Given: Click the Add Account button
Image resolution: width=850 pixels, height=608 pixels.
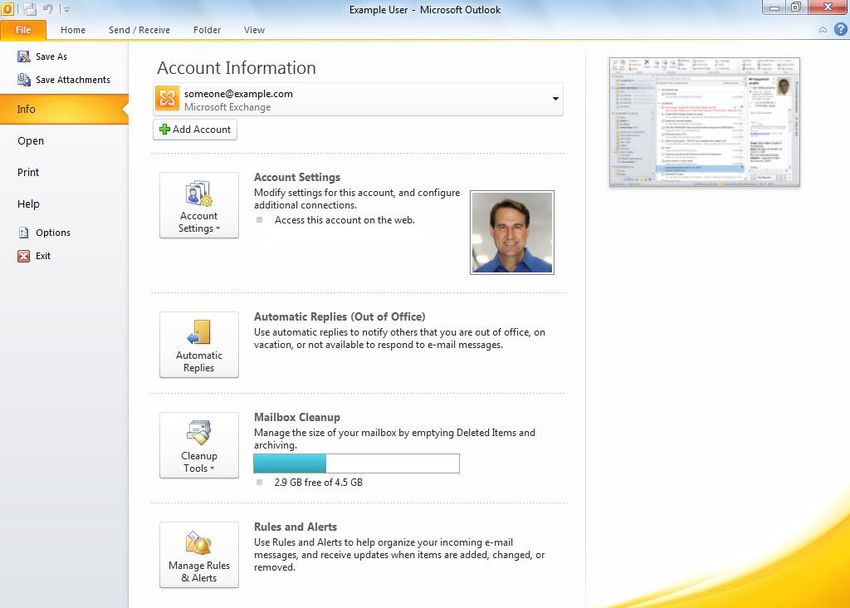Looking at the screenshot, I should 195,130.
